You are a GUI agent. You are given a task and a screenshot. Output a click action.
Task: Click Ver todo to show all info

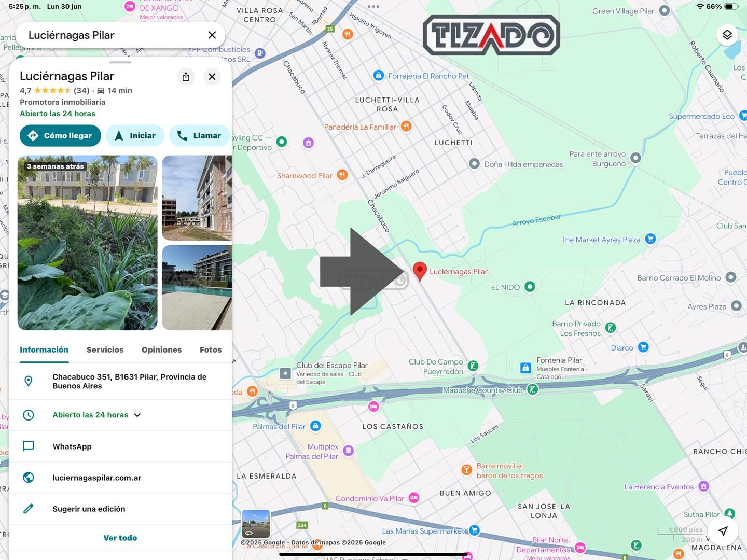click(x=120, y=538)
